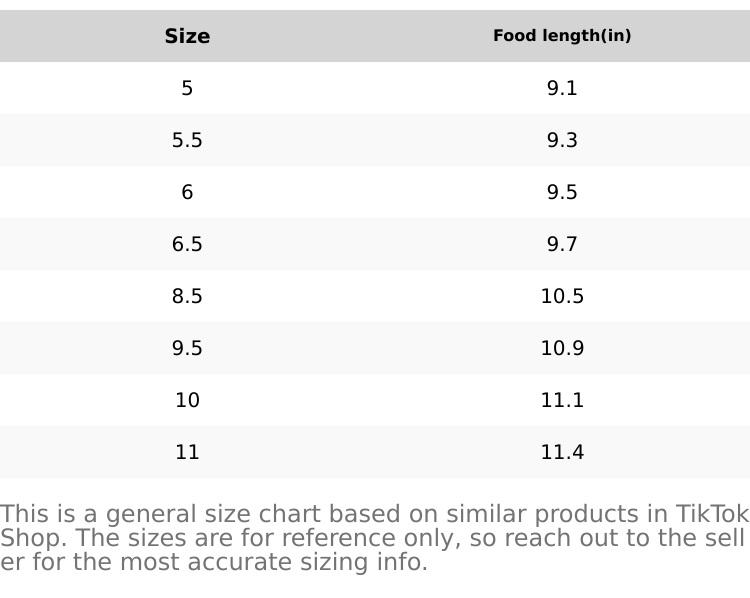Select the size 11 cell

pyautogui.click(x=187, y=452)
